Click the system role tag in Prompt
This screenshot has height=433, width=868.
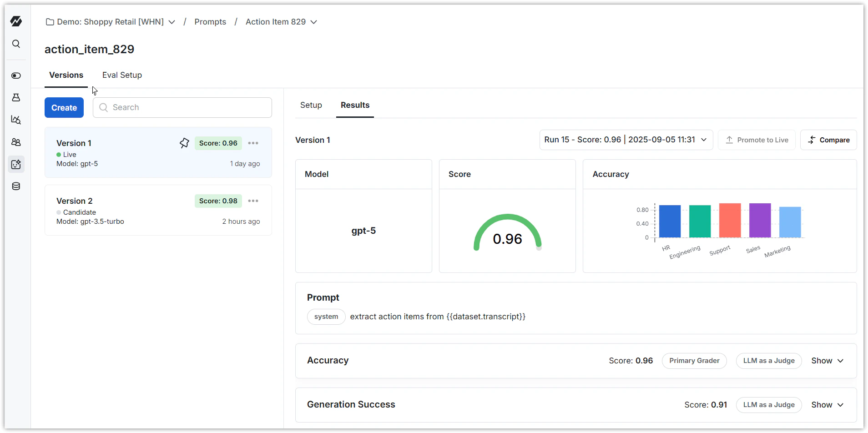pos(326,317)
